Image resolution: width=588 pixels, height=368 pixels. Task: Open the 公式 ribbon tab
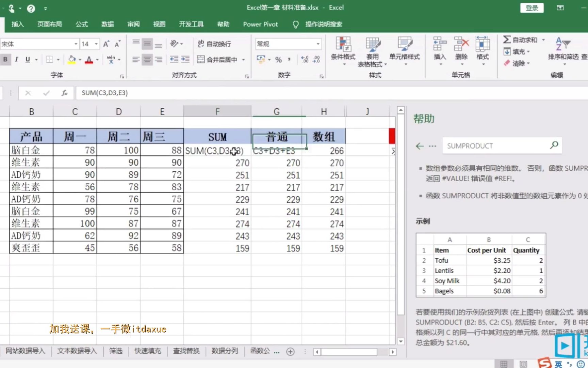82,24
